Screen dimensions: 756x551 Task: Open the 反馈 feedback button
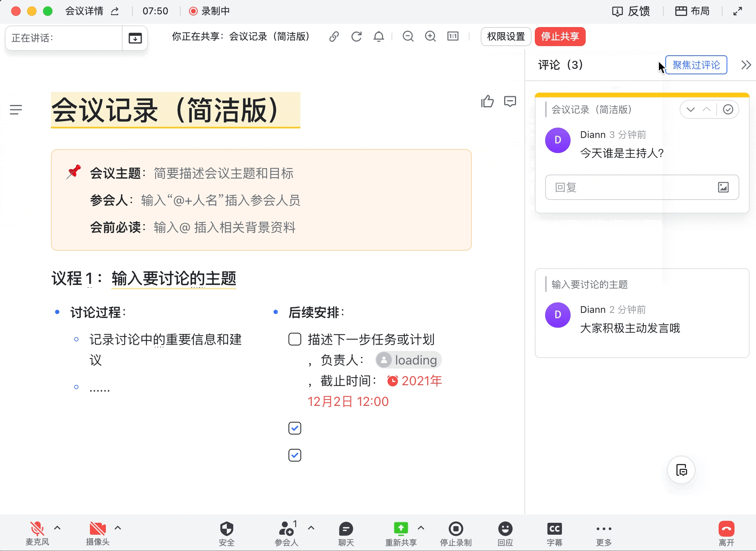(x=631, y=11)
